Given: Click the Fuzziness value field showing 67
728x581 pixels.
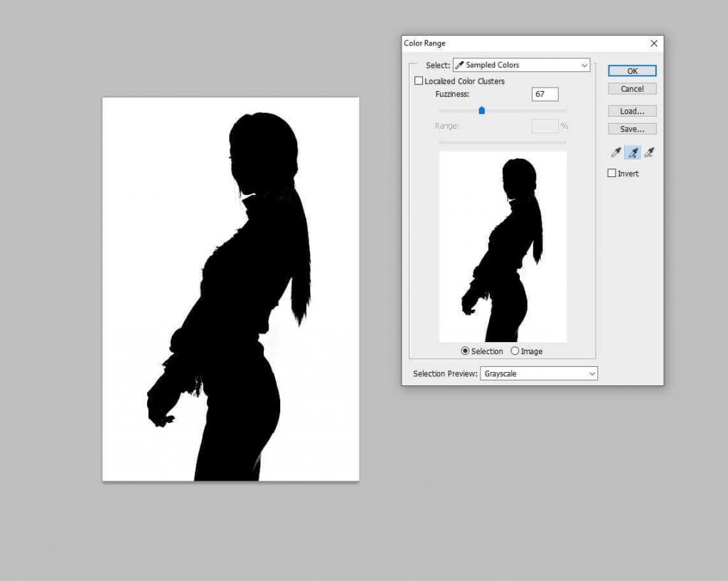Looking at the screenshot, I should [x=545, y=94].
